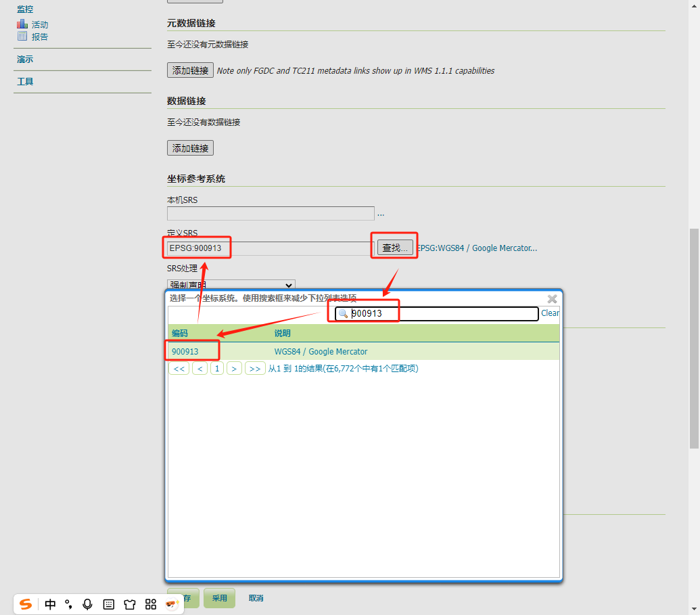700x615 pixels.
Task: Focus the 定义SRS field containing EPSG:900913
Action: pos(271,248)
